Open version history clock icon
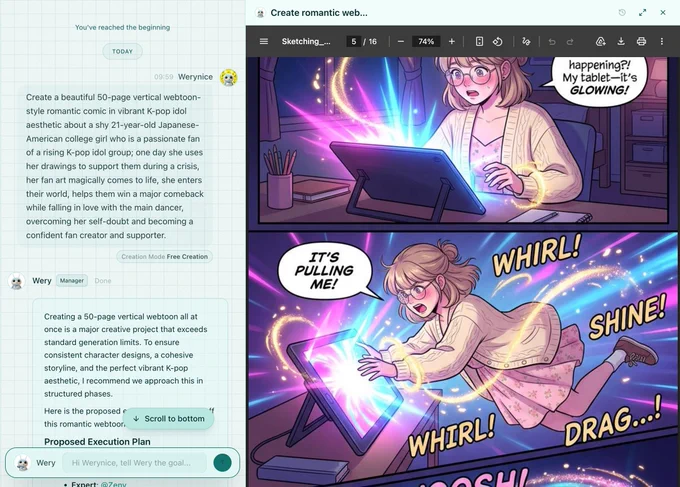 (x=622, y=13)
